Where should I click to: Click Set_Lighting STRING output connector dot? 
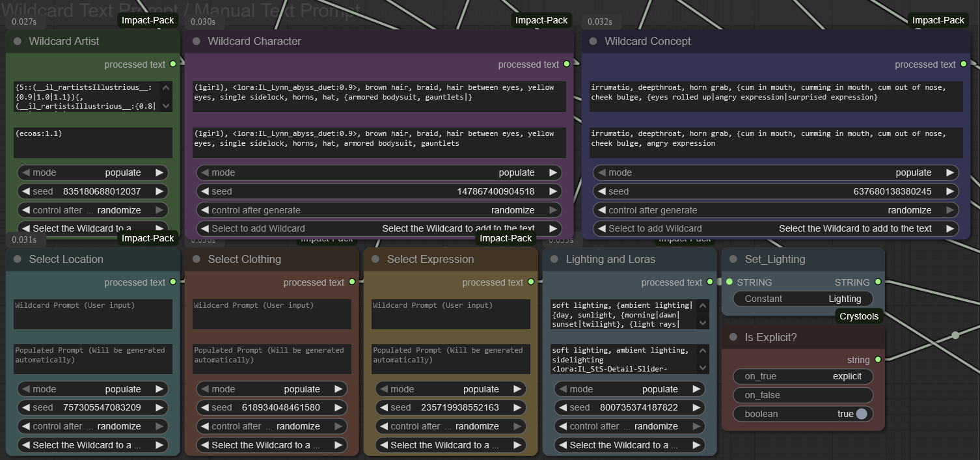(878, 282)
